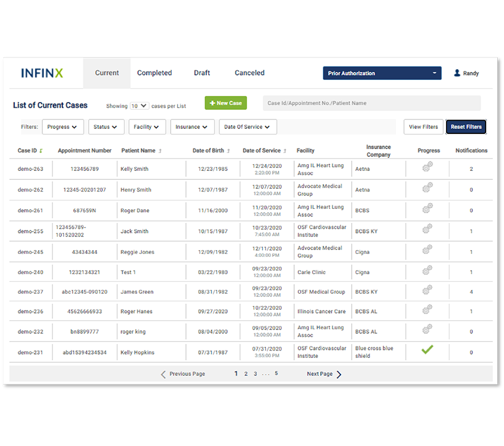Click progress gears icon for demo-232
The image size is (504, 446).
pyautogui.click(x=427, y=329)
